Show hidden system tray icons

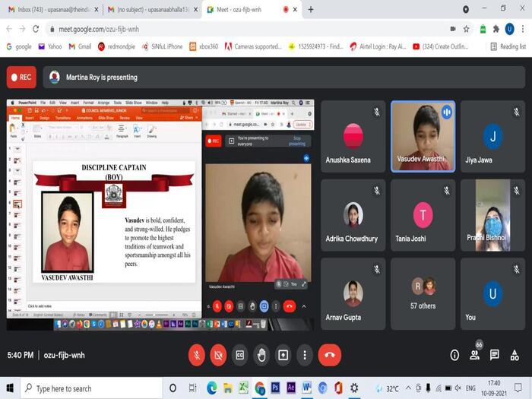coord(408,388)
